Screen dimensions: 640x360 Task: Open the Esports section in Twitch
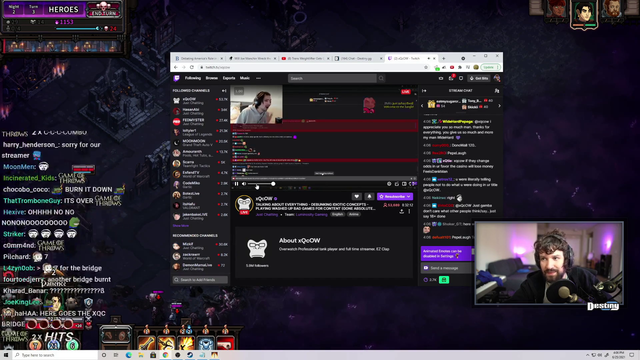(x=229, y=78)
